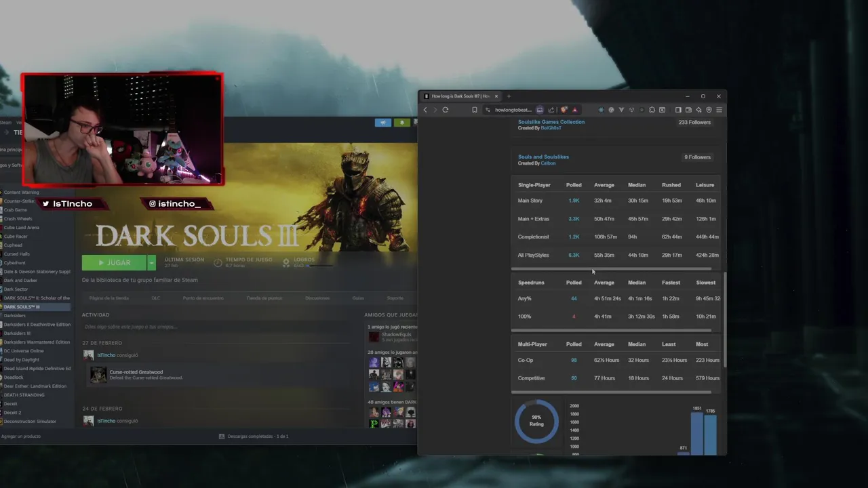Click All PlayStyles polled count 6.3K
Screen dimensions: 868x488
tap(574, 256)
